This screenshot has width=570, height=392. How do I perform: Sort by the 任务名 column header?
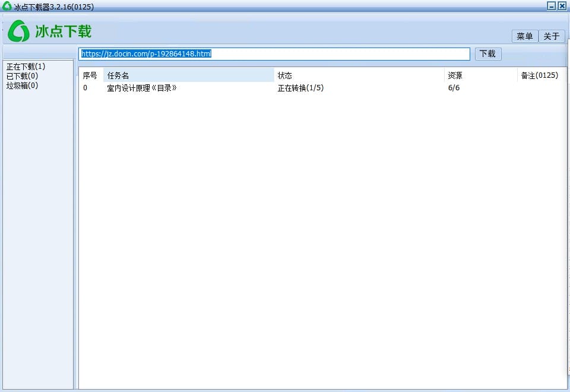point(189,75)
